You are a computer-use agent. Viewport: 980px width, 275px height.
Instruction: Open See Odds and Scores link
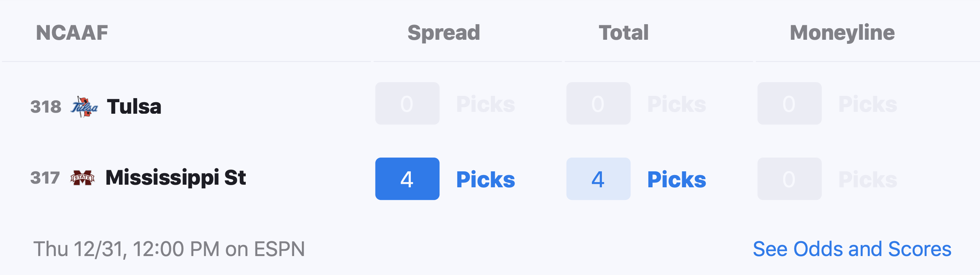[852, 249]
